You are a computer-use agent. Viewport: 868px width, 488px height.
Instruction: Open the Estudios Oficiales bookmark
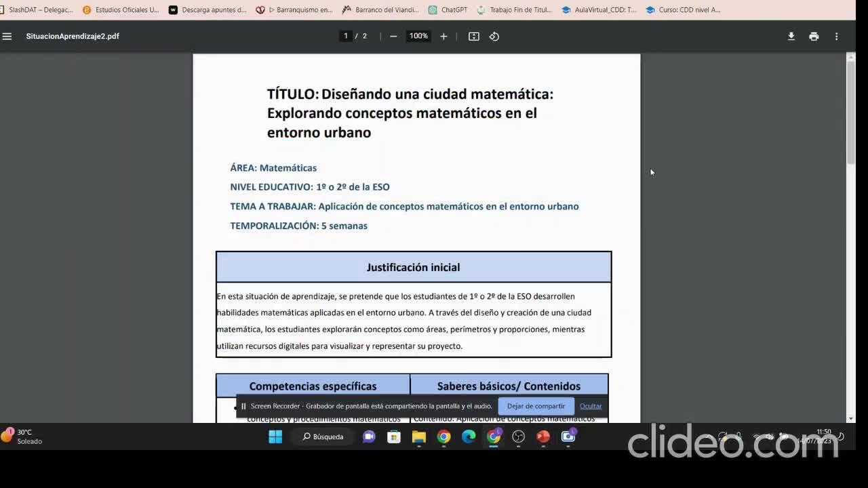point(121,10)
